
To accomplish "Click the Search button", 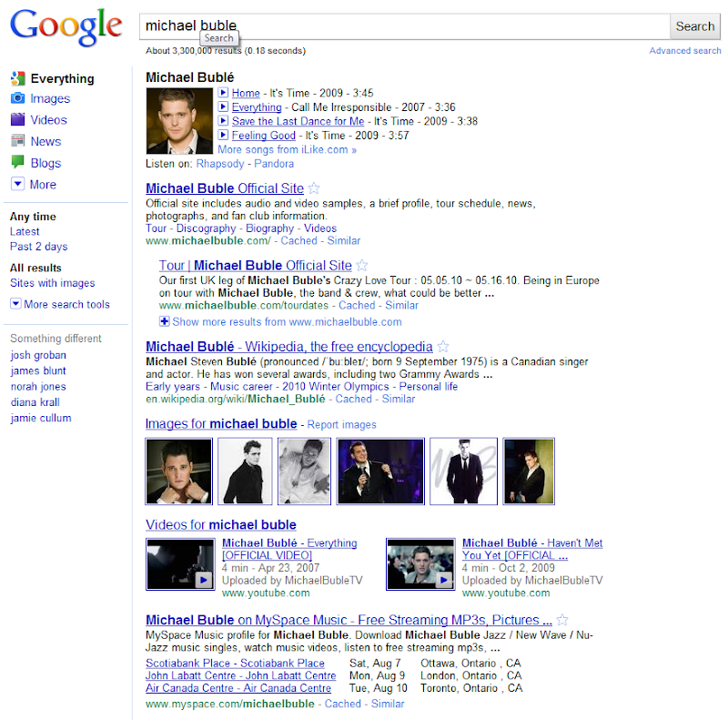I will (694, 26).
